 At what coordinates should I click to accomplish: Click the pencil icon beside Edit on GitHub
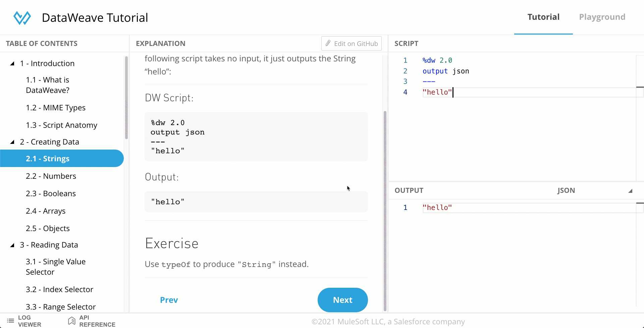click(x=328, y=43)
